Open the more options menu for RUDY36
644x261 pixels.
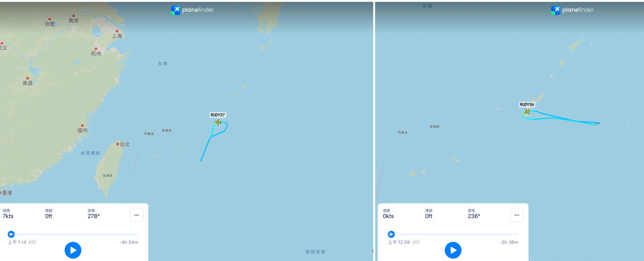(517, 215)
